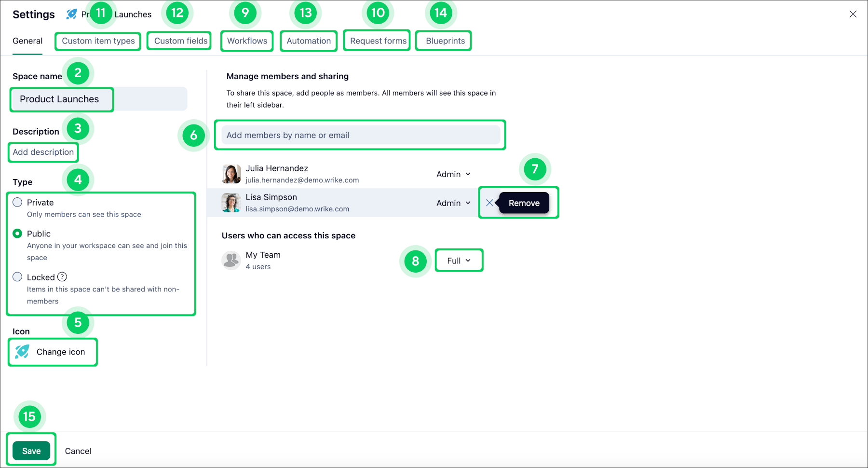Click the My Team group icon
Viewport: 868px width, 468px height.
tap(231, 260)
